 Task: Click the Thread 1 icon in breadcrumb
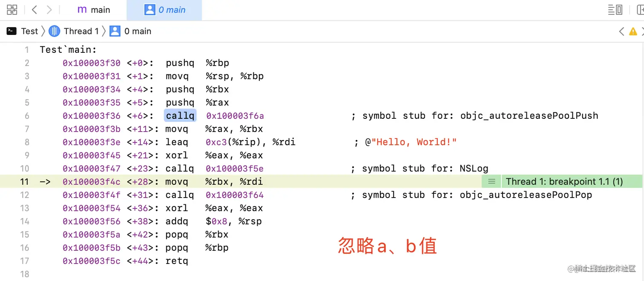click(55, 31)
